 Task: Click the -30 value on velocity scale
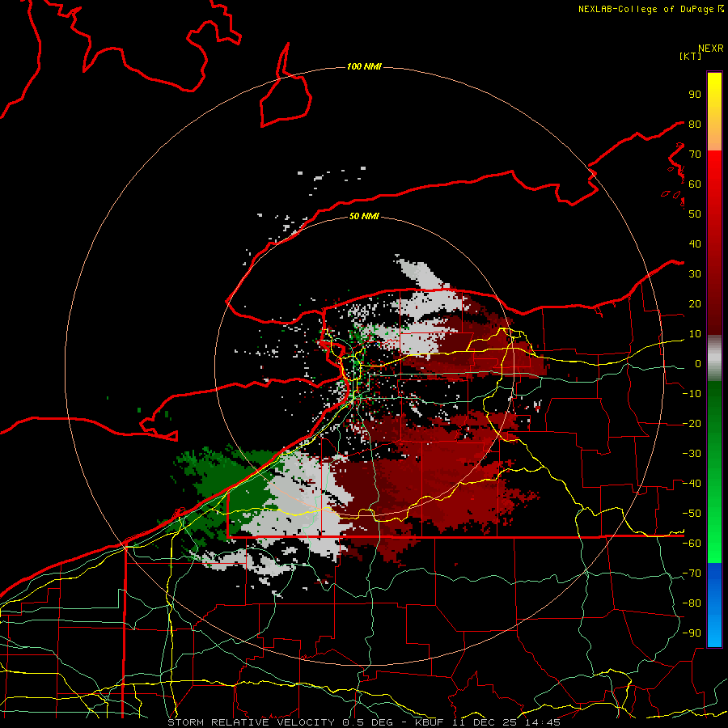tap(692, 454)
